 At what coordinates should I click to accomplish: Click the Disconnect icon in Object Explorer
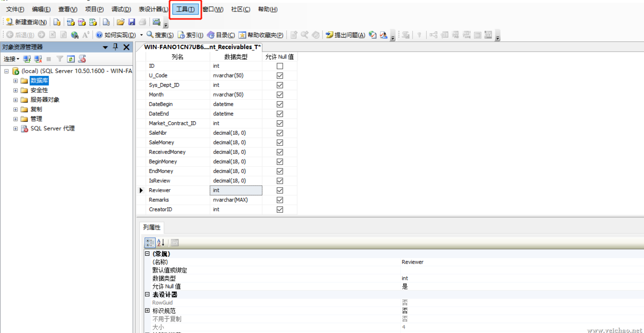[x=38, y=59]
